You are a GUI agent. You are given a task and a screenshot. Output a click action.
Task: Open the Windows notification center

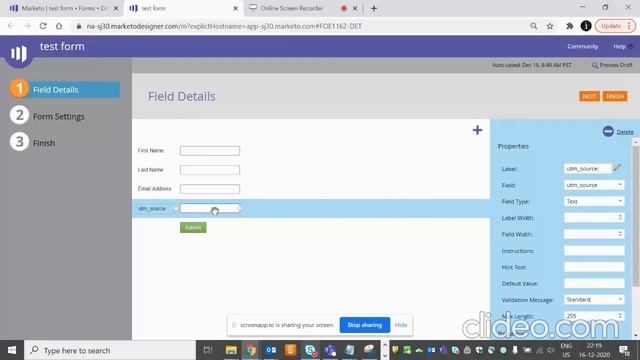point(624,350)
